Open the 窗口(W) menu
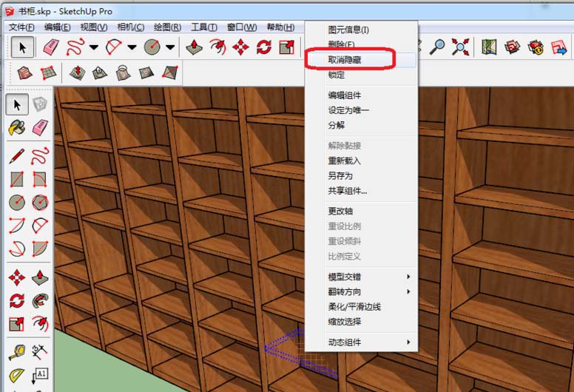 tap(242, 27)
